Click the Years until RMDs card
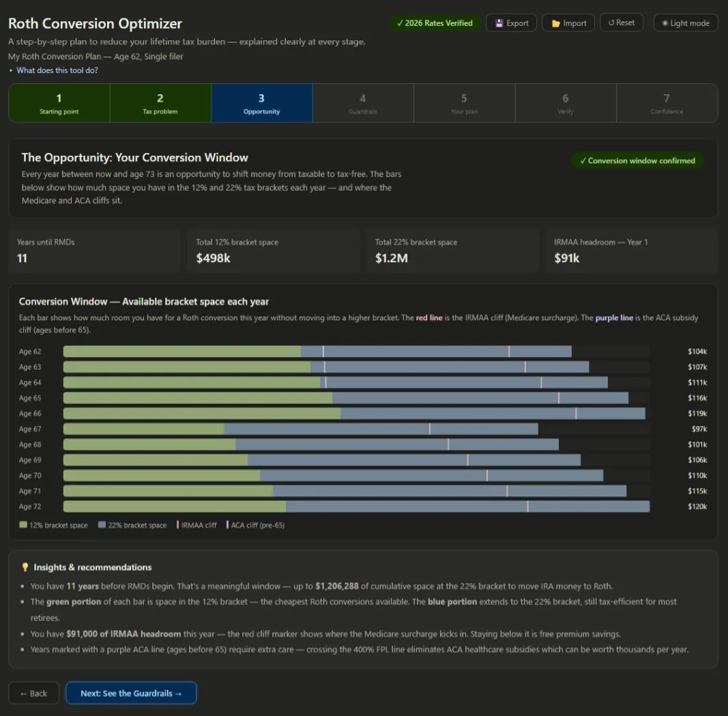 94,250
